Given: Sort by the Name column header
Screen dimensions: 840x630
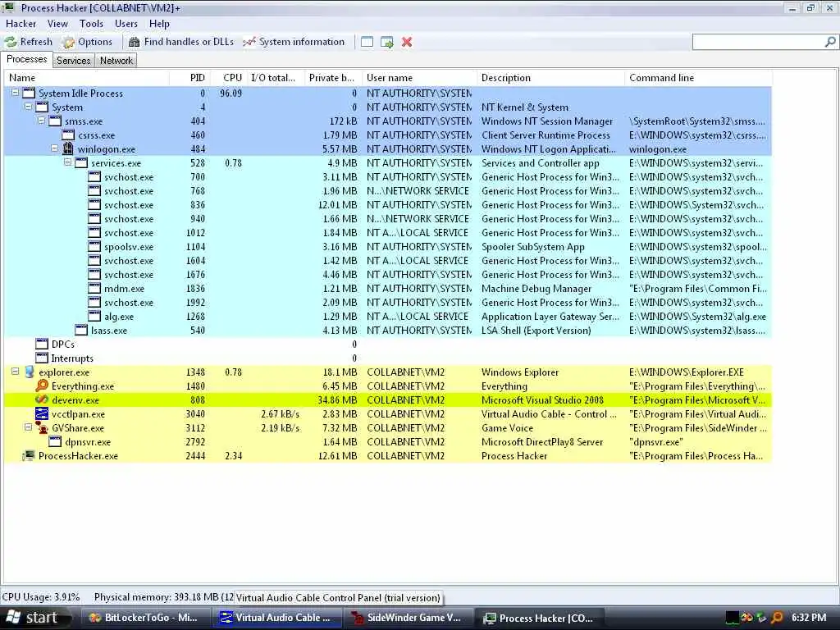Looking at the screenshot, I should (87, 78).
